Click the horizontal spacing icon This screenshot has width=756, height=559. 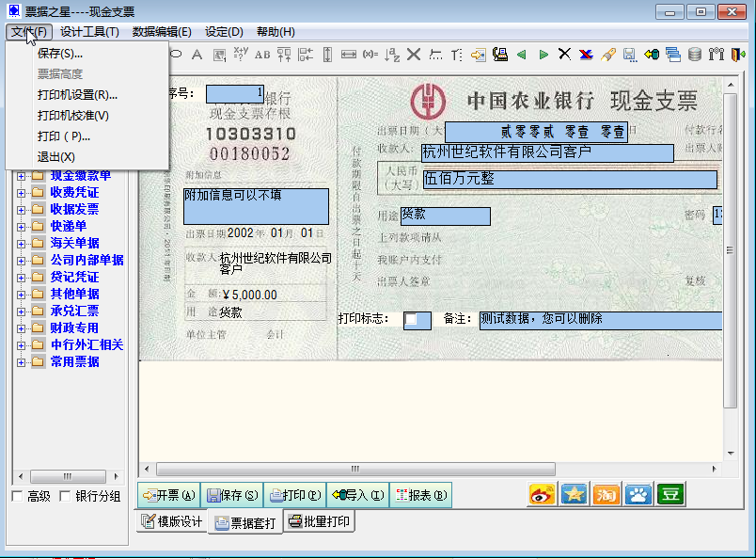pyautogui.click(x=435, y=55)
